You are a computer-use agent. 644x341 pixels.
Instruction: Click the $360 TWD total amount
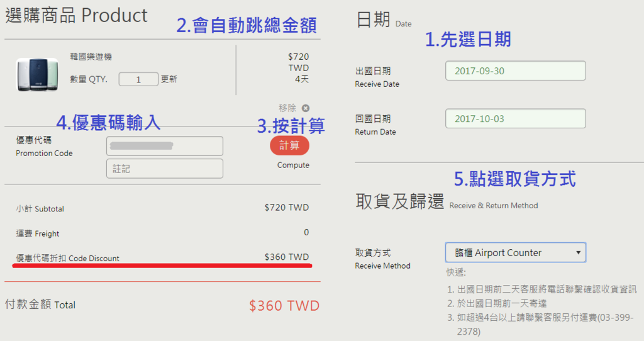click(284, 306)
